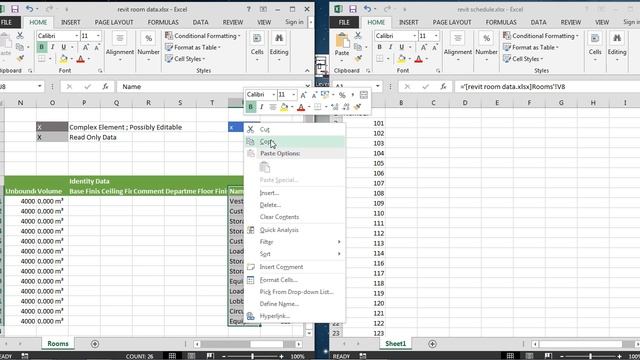Viewport: 640px width, 360px height.
Task: Open DATA tab in right window
Action: (x=538, y=22)
